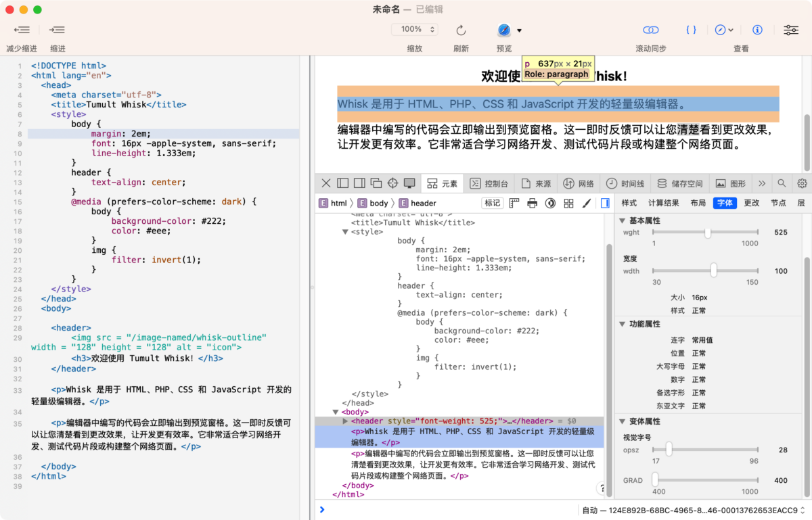The height and width of the screenshot is (520, 812).
Task: Click the 欢迎使用 heading in the preview
Action: [554, 76]
